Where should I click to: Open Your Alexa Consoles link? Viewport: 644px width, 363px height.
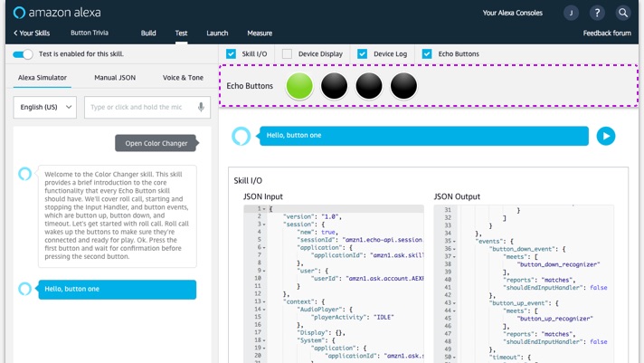(x=513, y=13)
